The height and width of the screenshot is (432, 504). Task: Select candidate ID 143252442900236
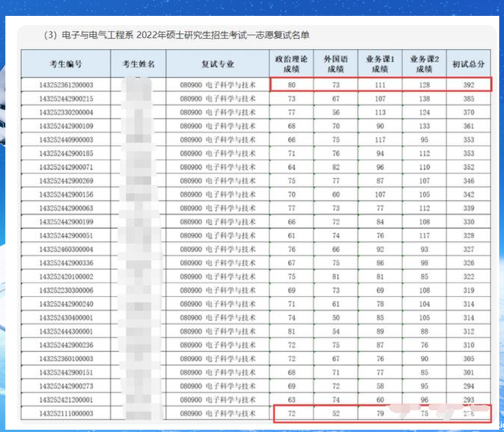pyautogui.click(x=66, y=345)
